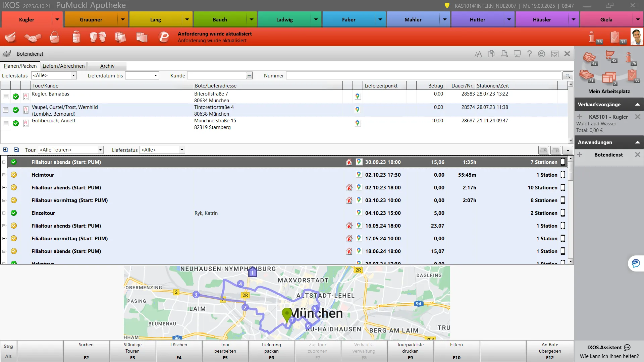Click the medicine bottle icon
The image size is (644, 362).
point(76,37)
